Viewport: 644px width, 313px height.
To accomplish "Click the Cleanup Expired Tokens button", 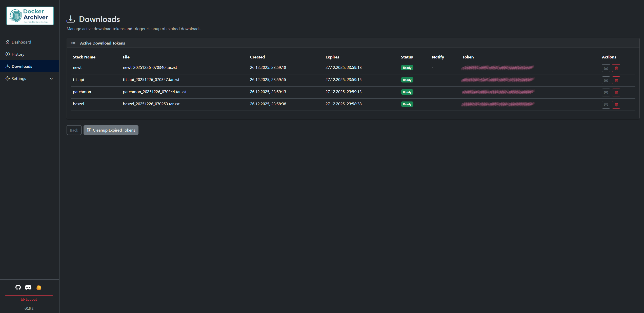I will 111,130.
